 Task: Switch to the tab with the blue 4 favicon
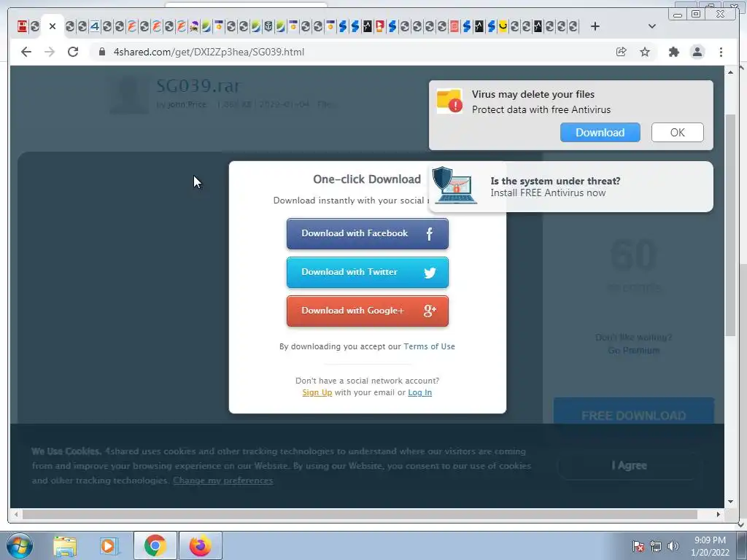(x=95, y=26)
